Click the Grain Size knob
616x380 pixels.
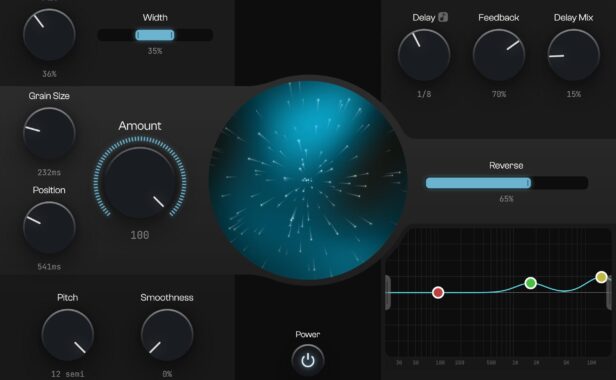pos(49,133)
